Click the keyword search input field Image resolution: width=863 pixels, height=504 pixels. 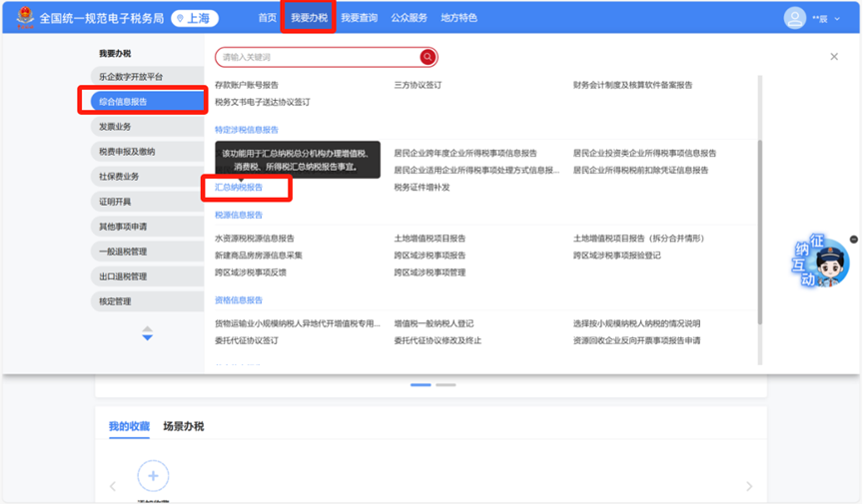(x=318, y=58)
